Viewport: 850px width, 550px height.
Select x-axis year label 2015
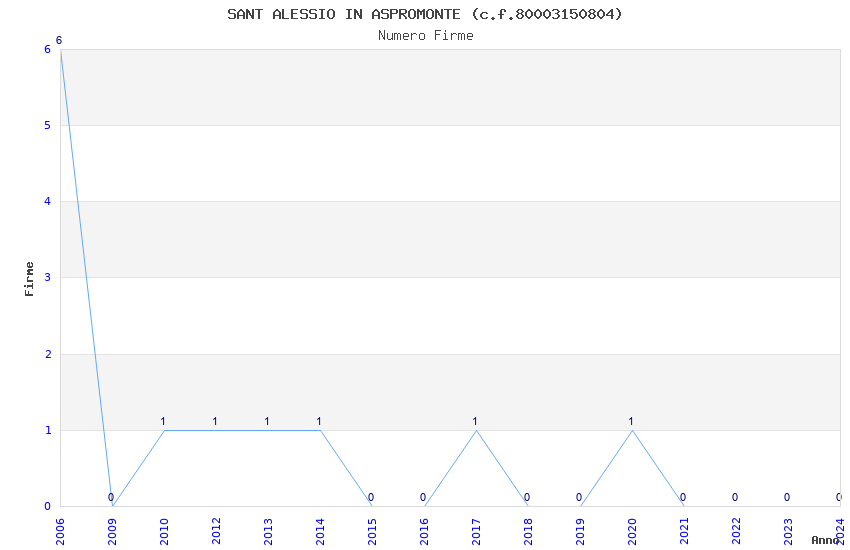pyautogui.click(x=372, y=532)
